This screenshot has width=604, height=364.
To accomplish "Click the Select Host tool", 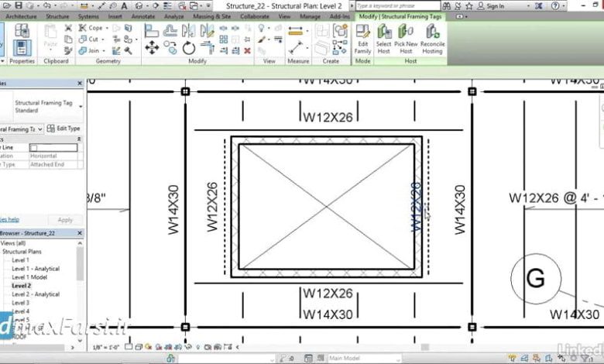I will pyautogui.click(x=383, y=37).
